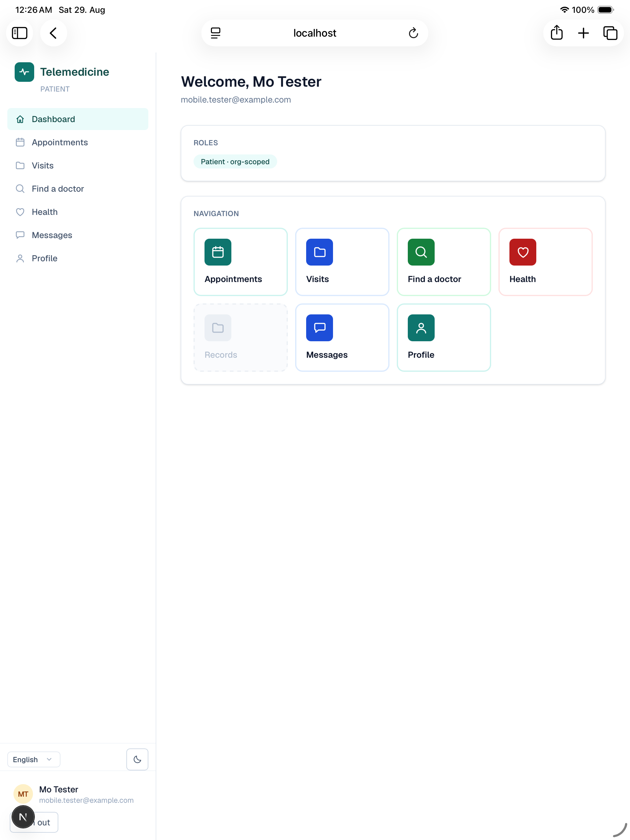Open Messages in the sidebar
The image size is (630, 840).
[x=78, y=235]
